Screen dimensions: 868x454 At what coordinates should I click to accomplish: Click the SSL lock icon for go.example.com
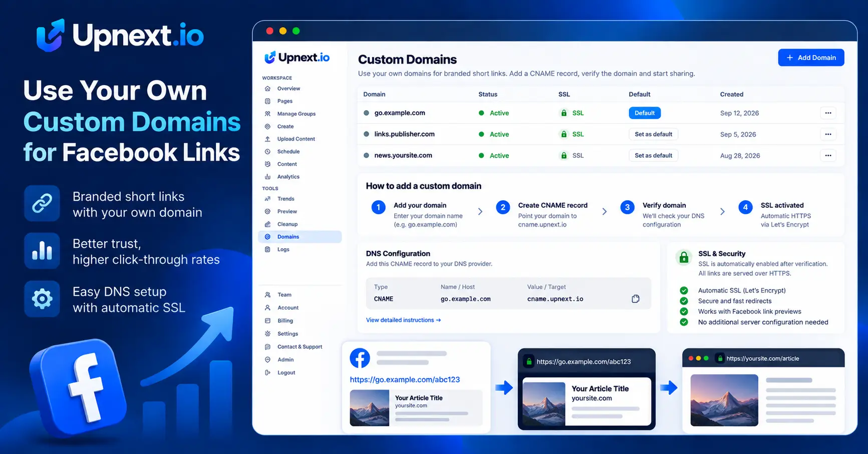pos(564,113)
